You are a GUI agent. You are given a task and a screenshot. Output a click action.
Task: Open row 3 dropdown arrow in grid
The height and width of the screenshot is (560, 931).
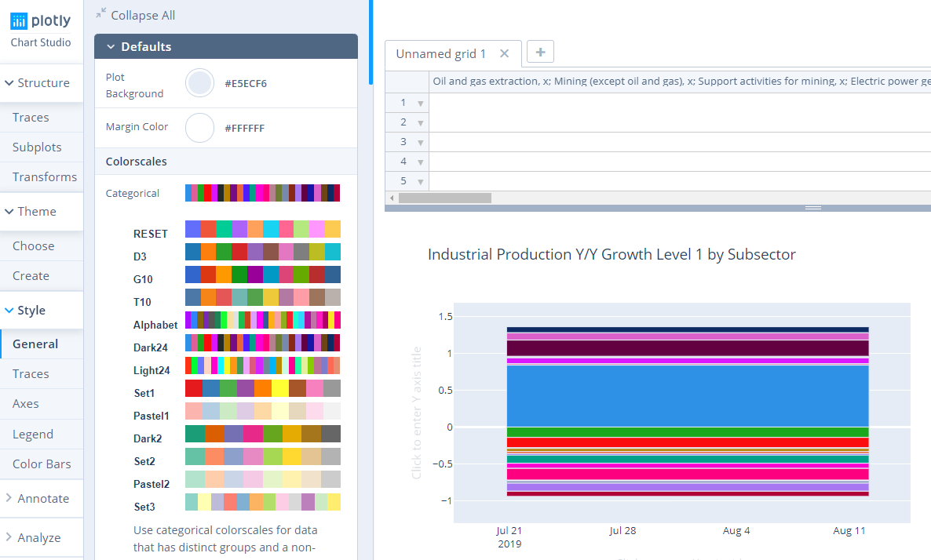[421, 143]
